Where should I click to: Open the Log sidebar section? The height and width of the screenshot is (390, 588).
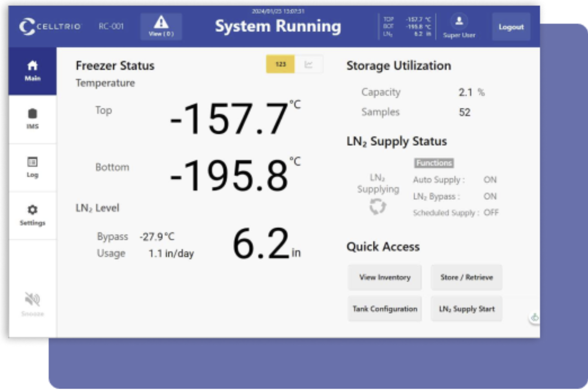(32, 167)
